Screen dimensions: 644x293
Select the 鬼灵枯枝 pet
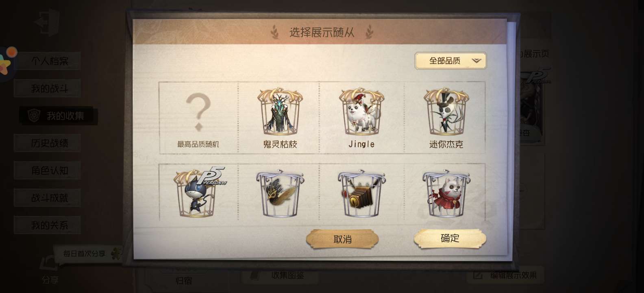[280, 118]
